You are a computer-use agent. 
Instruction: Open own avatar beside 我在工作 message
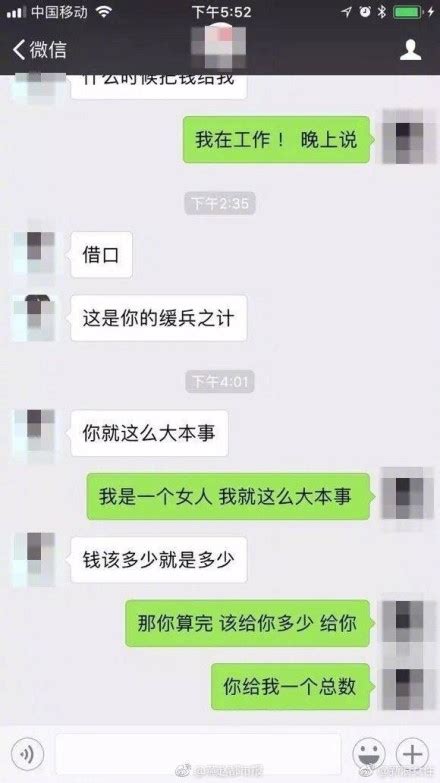[403, 138]
